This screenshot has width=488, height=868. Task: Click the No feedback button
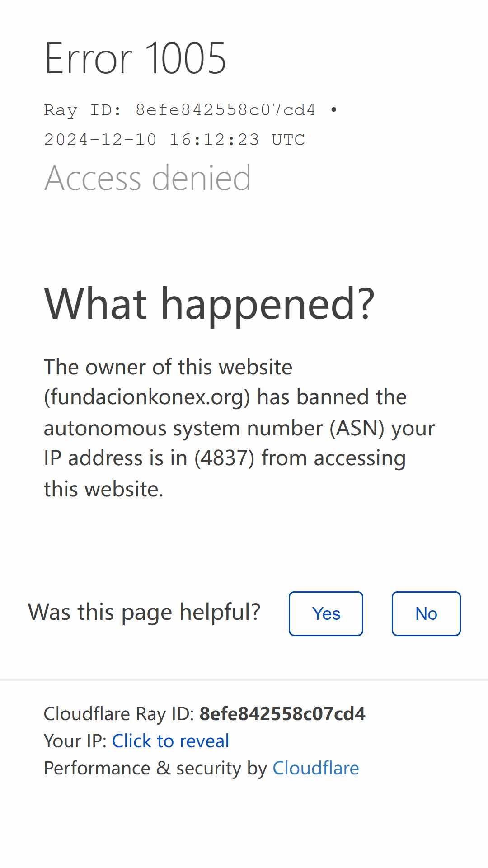coord(426,613)
